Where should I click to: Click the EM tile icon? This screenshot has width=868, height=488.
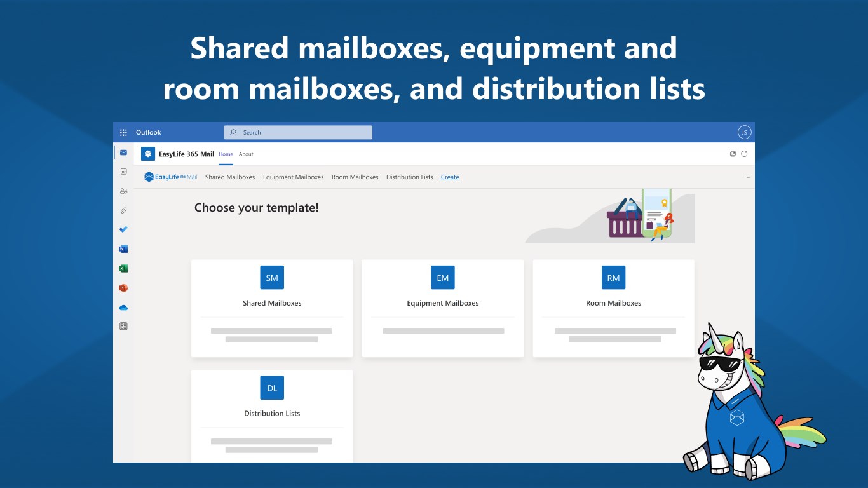tap(443, 278)
